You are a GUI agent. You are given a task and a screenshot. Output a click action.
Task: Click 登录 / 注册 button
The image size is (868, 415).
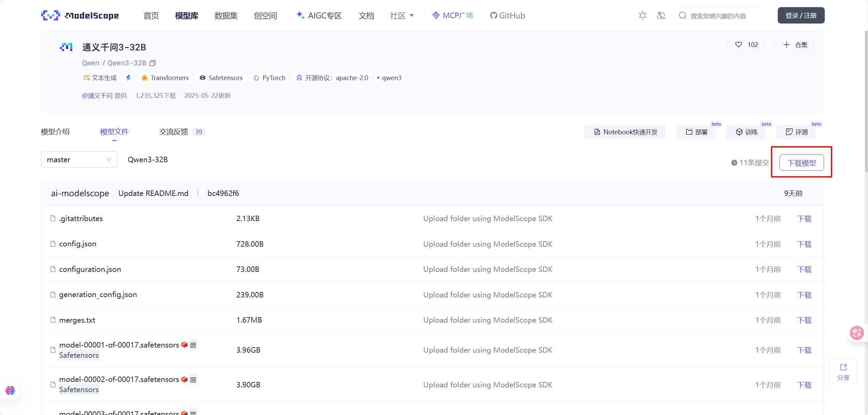point(801,16)
